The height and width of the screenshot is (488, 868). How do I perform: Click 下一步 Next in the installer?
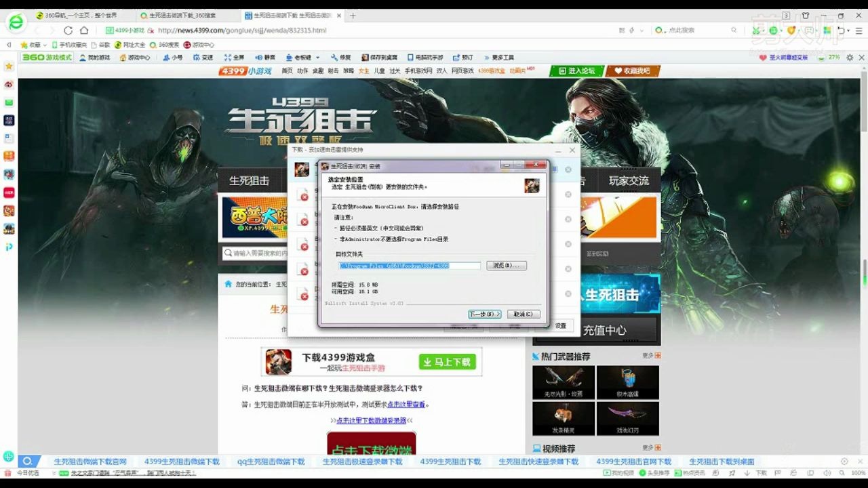click(x=483, y=314)
